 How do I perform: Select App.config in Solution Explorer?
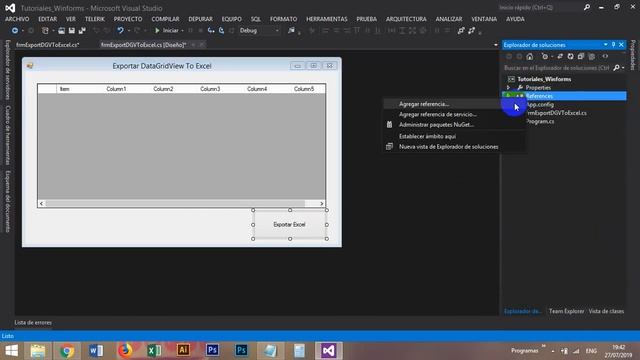(540, 104)
